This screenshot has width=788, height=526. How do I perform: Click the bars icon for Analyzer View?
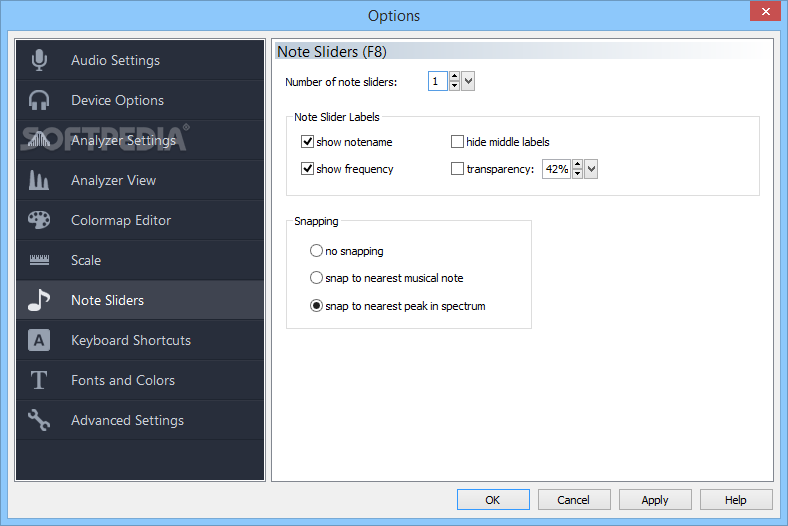pyautogui.click(x=39, y=180)
